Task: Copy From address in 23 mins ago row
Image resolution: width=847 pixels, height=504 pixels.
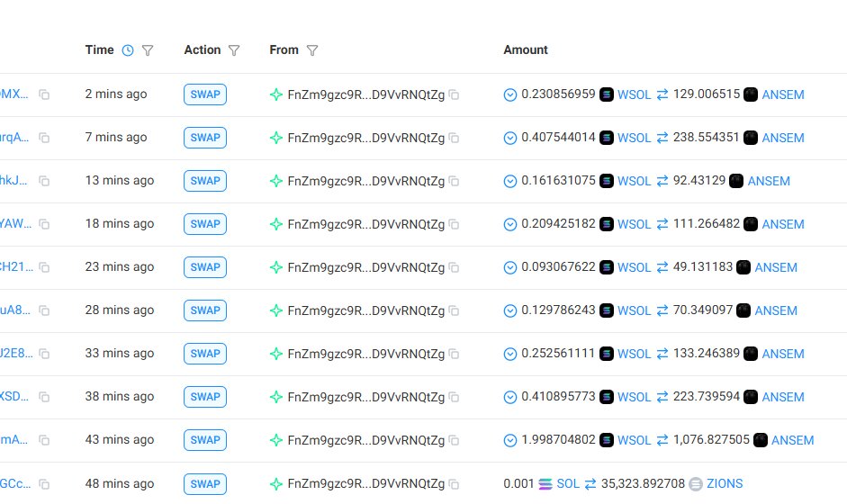Action: click(x=455, y=267)
